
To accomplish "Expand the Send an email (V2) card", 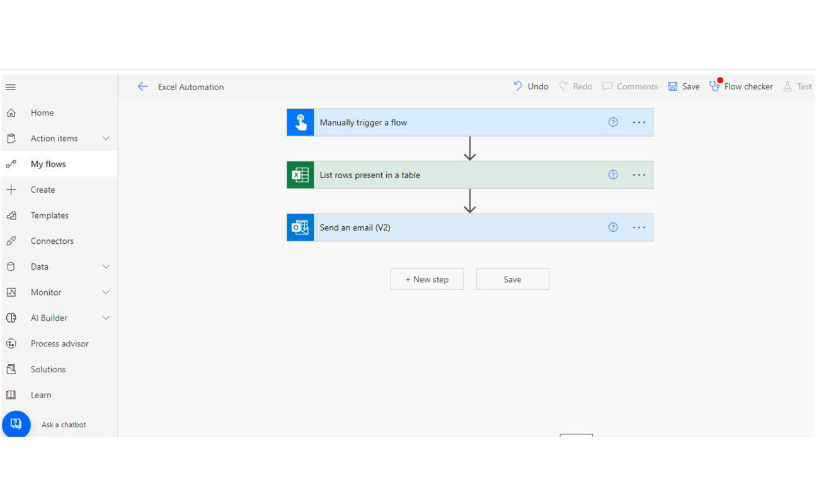I will 470,227.
